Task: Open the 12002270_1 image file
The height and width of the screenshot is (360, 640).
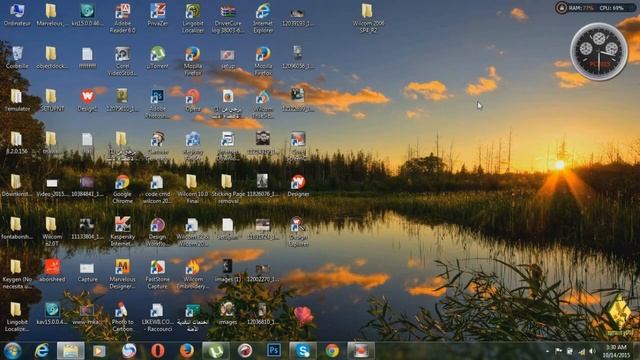Action: (x=262, y=271)
